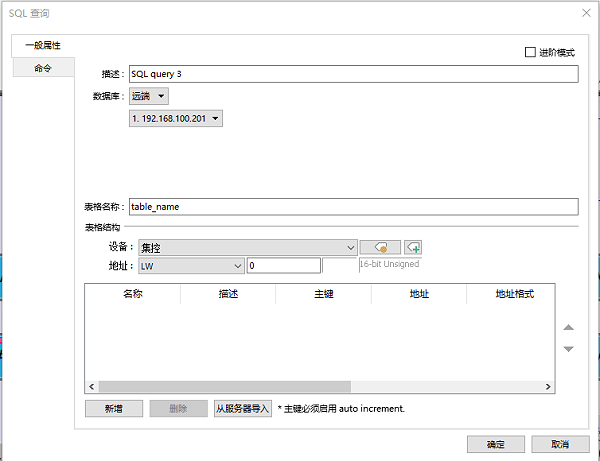Click the add tag icon with green plus
The image size is (600, 461).
click(x=413, y=247)
